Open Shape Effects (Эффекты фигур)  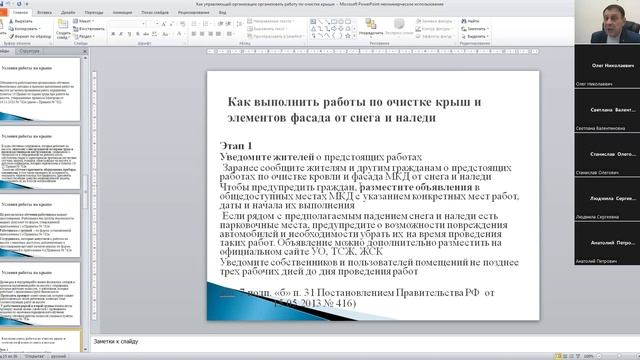(x=435, y=36)
